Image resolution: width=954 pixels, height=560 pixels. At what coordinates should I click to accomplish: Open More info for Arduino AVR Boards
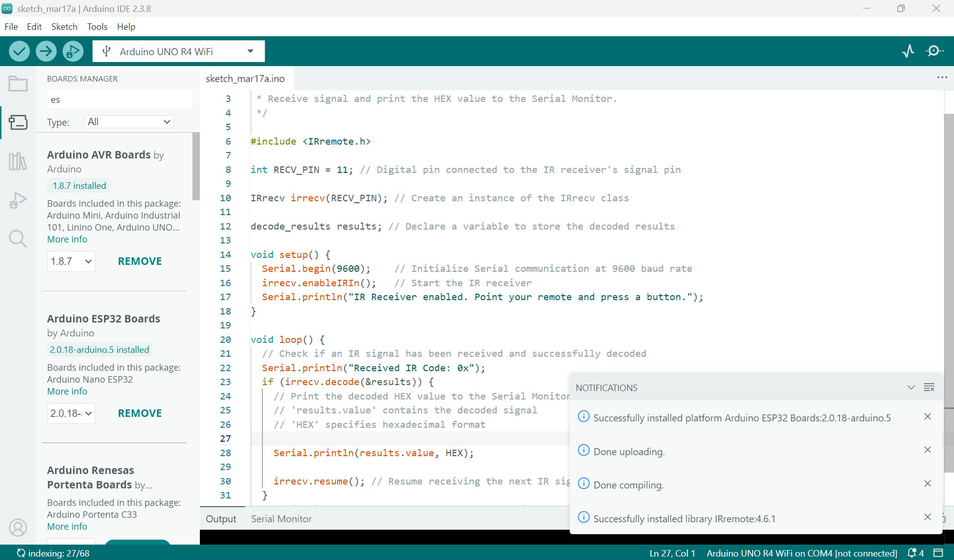click(67, 239)
